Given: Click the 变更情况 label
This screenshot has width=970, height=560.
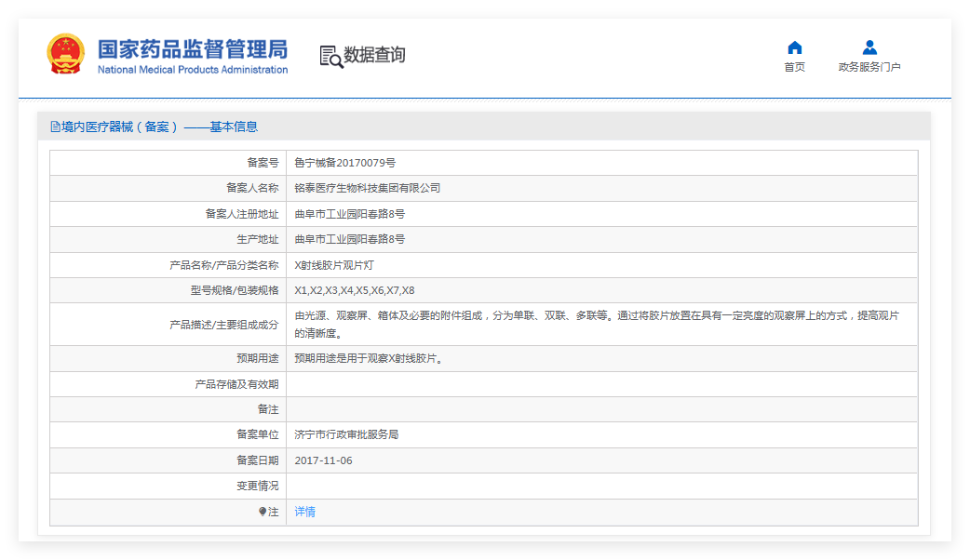Looking at the screenshot, I should (257, 486).
